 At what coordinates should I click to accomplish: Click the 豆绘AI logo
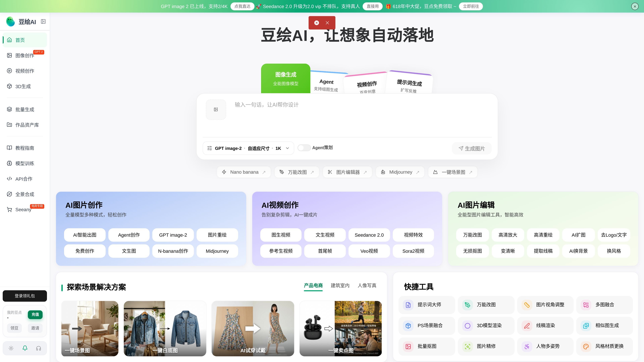21,22
